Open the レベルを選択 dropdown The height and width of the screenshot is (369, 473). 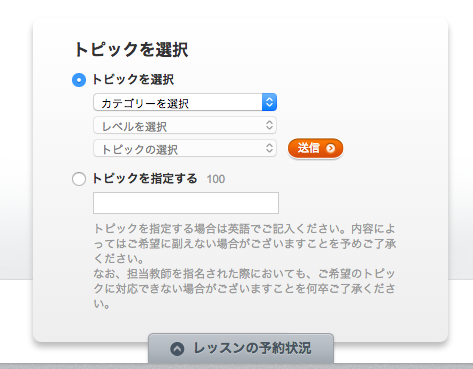point(185,125)
